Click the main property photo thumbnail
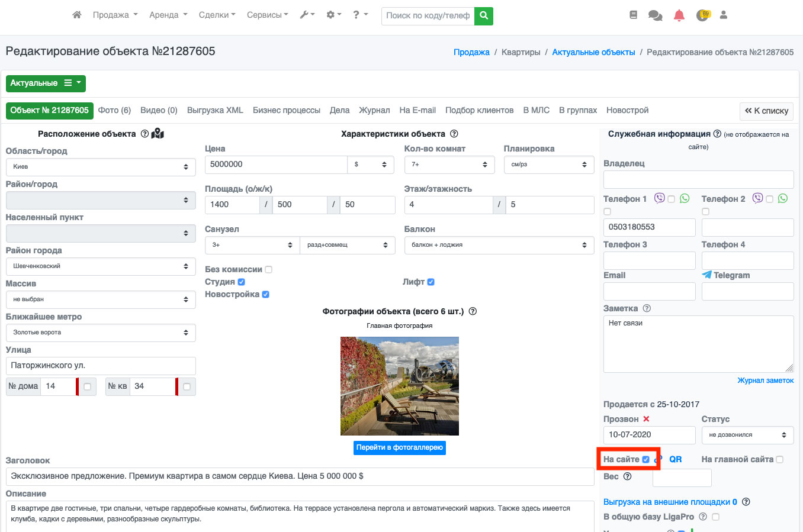The height and width of the screenshot is (532, 803). click(x=399, y=386)
